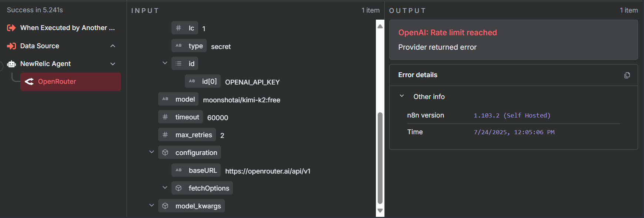This screenshot has height=218, width=644.
Task: Click the string icon beside id[0]
Action: coord(192,81)
